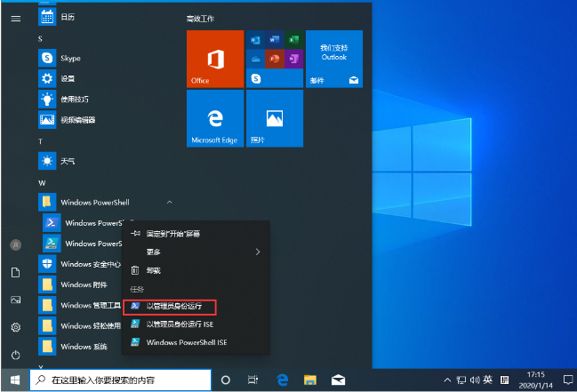Open the Calendar app icon in the Start list

click(x=47, y=17)
